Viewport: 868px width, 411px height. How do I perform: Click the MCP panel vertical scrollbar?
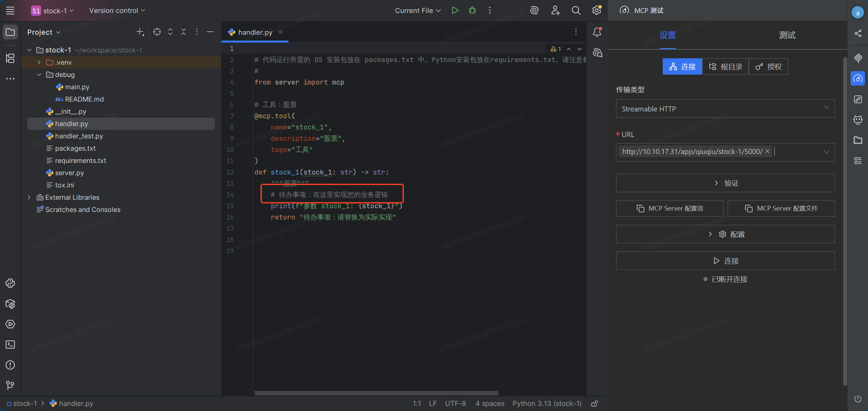tap(845, 222)
